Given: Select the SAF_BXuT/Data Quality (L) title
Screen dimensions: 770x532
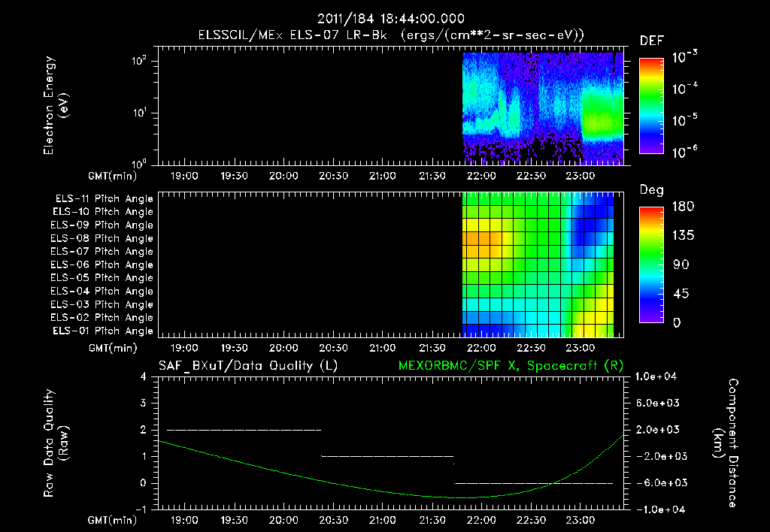Looking at the screenshot, I should tap(248, 366).
